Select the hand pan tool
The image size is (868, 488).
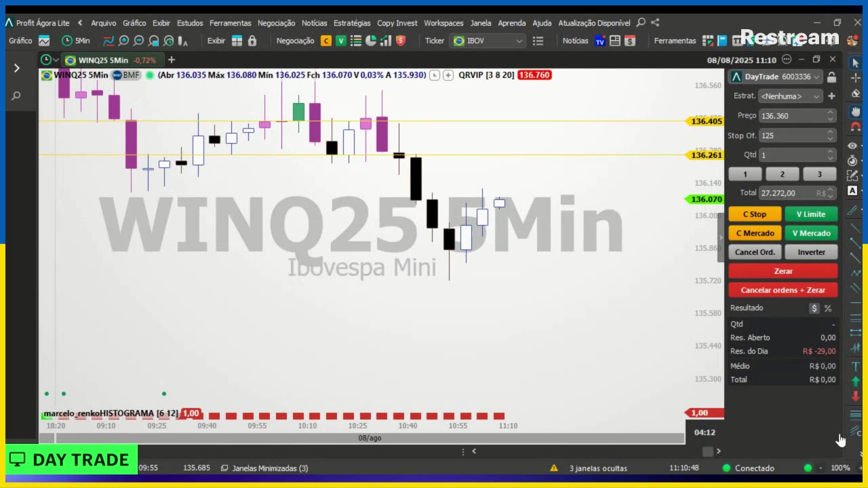coord(855,111)
